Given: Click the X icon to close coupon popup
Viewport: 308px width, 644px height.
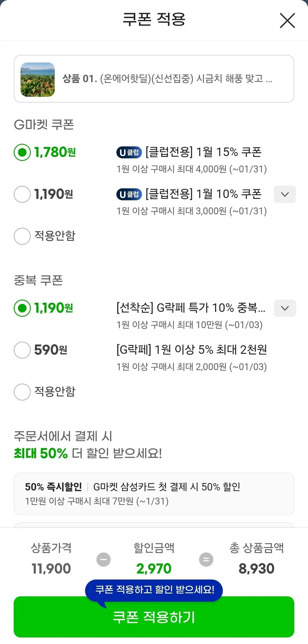Looking at the screenshot, I should pyautogui.click(x=287, y=21).
